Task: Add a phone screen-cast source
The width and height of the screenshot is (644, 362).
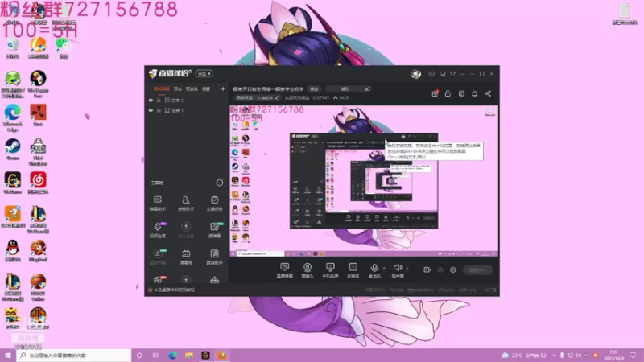Action: pyautogui.click(x=330, y=270)
